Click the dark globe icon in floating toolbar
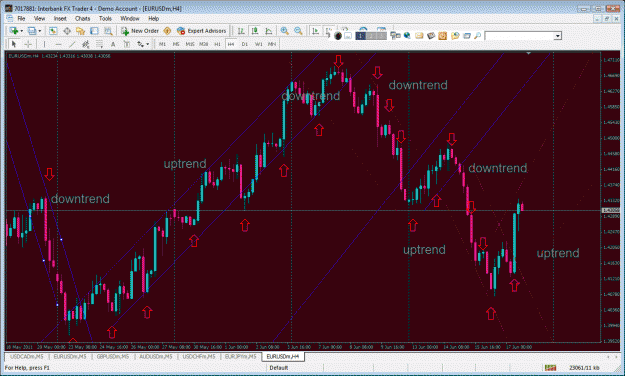625x376 pixels. (x=338, y=36)
